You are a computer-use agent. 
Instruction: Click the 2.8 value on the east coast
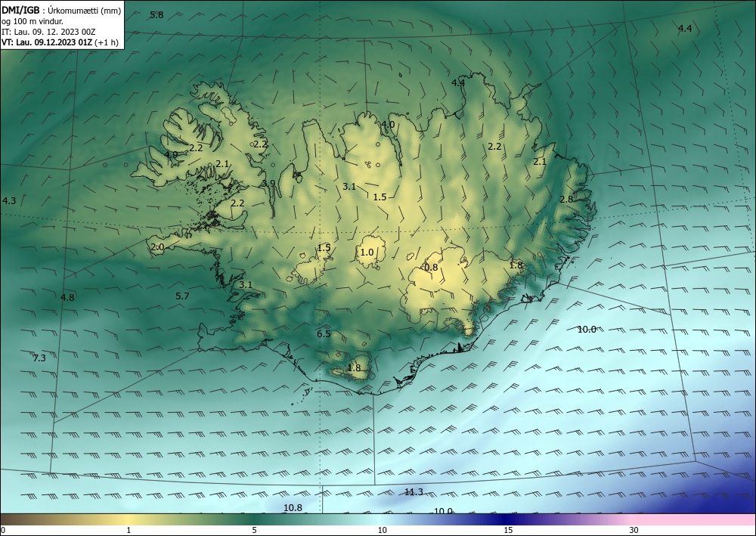(566, 199)
